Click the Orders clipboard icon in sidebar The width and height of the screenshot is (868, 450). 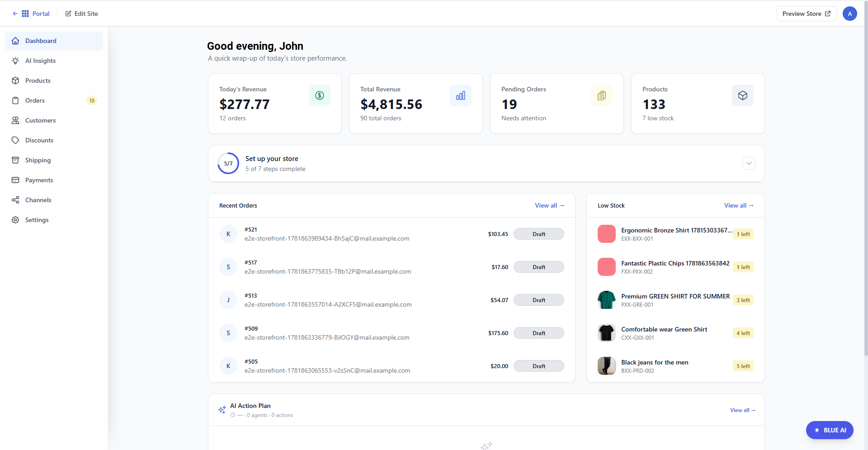click(15, 100)
